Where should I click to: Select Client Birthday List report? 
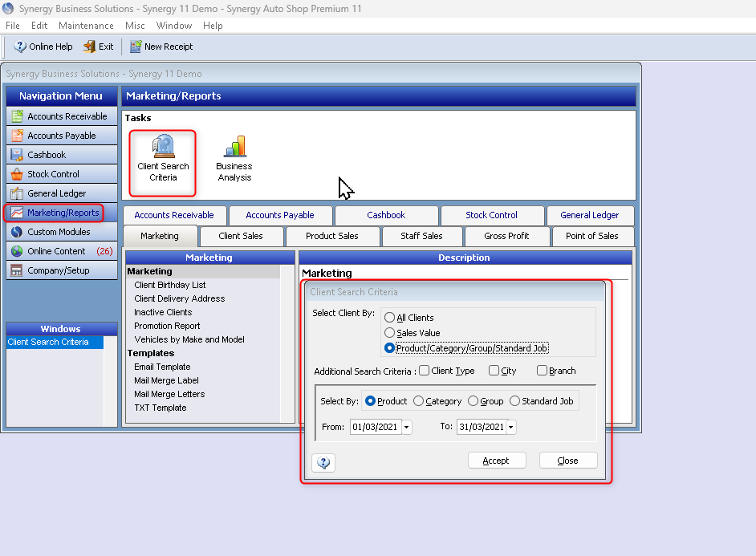pyautogui.click(x=169, y=286)
